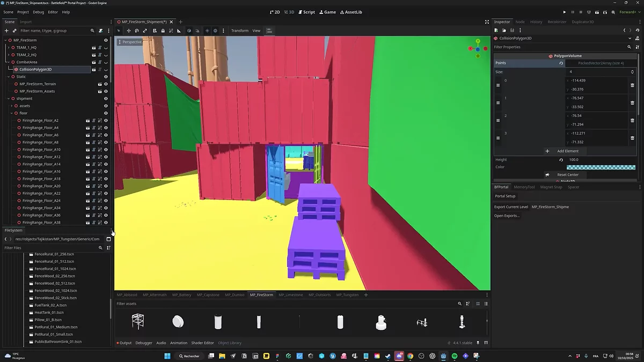Open the Debug menu
This screenshot has width=644, height=362.
pyautogui.click(x=39, y=12)
